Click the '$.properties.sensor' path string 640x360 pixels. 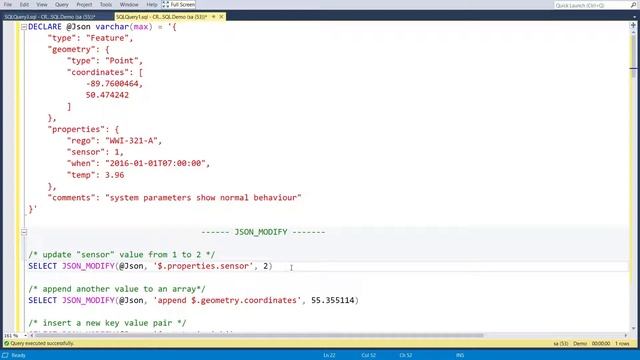(x=203, y=266)
